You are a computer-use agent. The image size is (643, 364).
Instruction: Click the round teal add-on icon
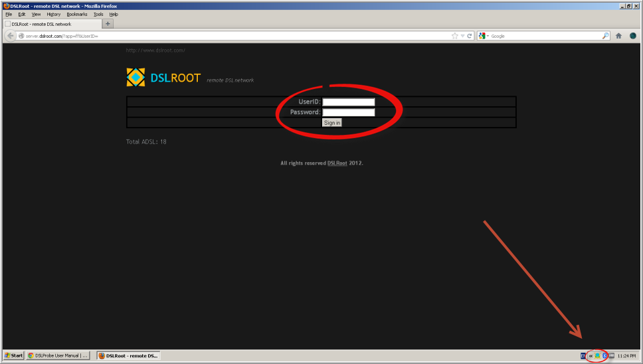click(x=633, y=36)
